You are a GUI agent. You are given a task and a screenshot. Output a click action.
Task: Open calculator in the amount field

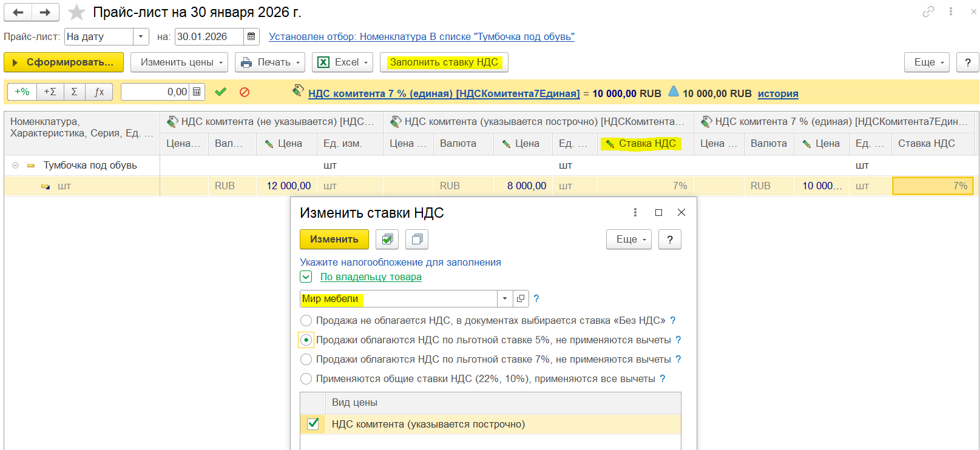(x=197, y=92)
